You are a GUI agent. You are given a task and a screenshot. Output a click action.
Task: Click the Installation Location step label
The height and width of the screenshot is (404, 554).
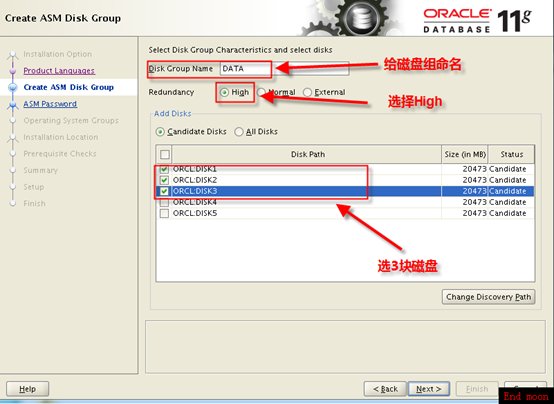tap(61, 137)
